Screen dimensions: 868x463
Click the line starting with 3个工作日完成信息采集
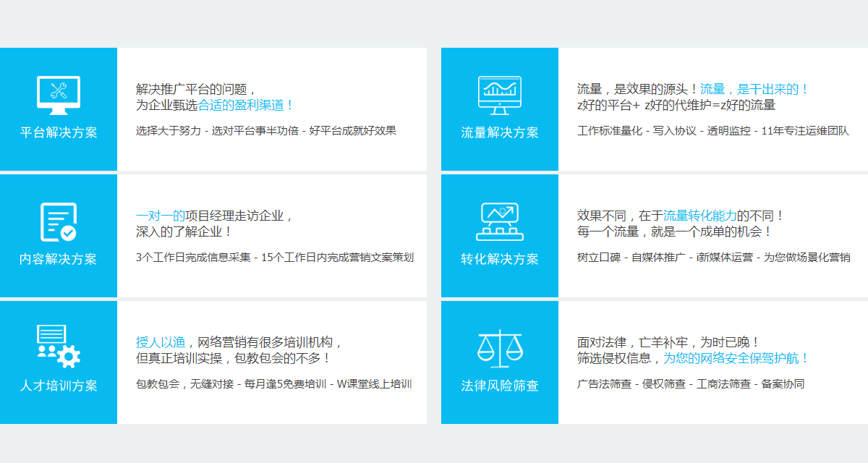tap(275, 258)
